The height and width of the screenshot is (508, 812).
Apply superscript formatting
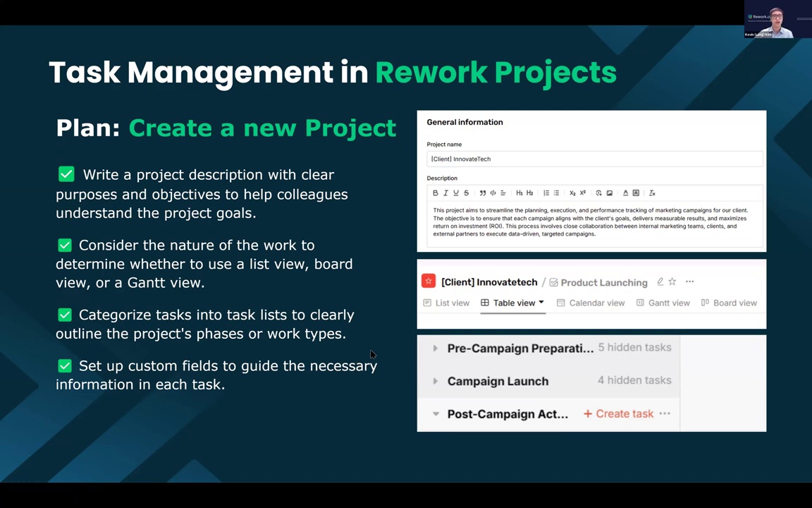[x=583, y=193]
